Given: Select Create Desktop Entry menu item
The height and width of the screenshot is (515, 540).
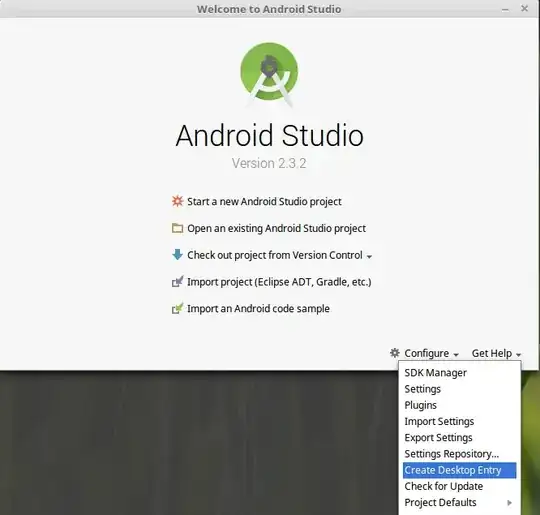Looking at the screenshot, I should [459, 470].
